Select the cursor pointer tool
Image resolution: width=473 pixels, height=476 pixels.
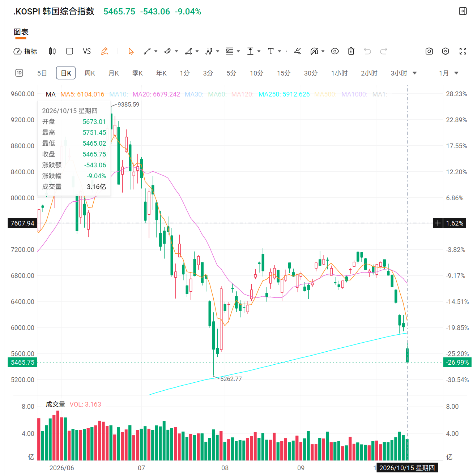[131, 51]
